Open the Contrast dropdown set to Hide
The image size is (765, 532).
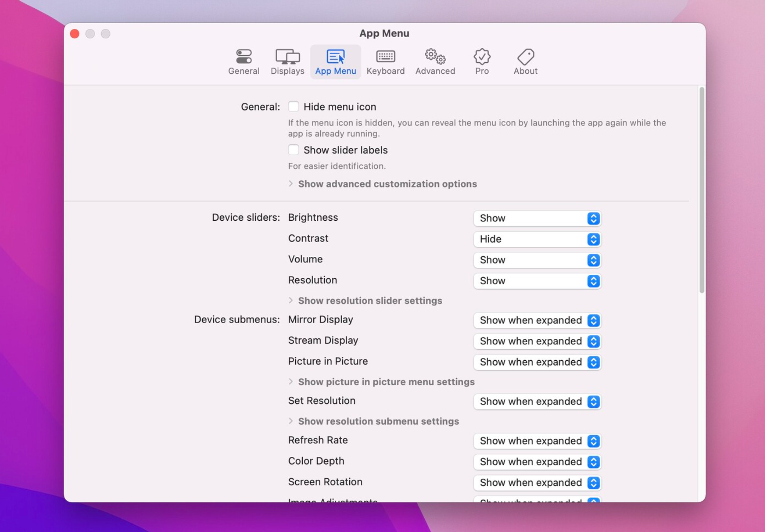pos(537,239)
